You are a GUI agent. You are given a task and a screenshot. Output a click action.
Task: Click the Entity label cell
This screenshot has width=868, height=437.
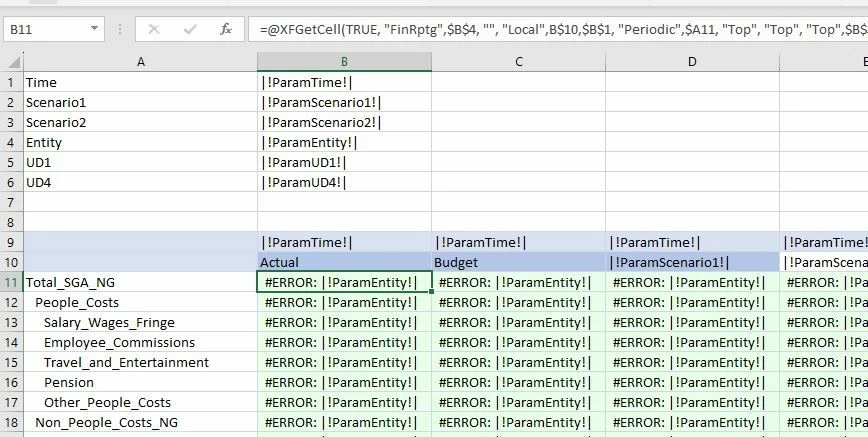(141, 142)
